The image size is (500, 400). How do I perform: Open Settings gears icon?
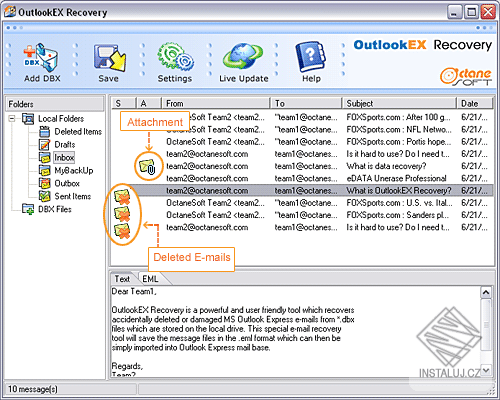176,57
